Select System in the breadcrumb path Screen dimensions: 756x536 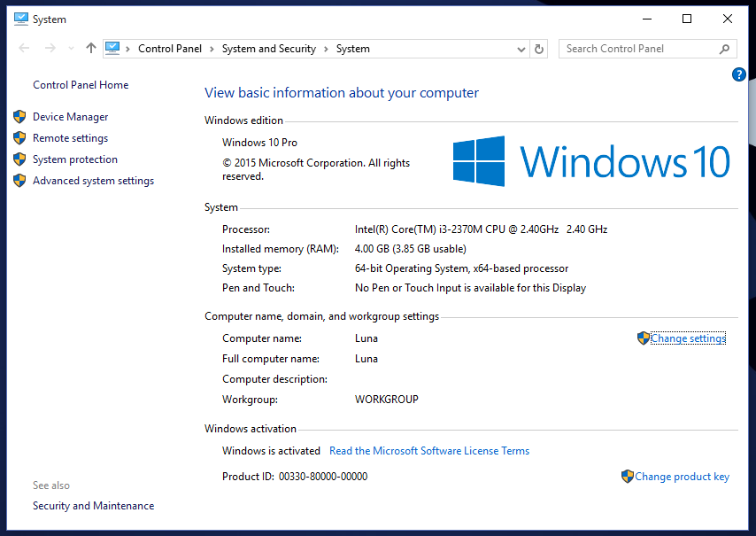[353, 49]
